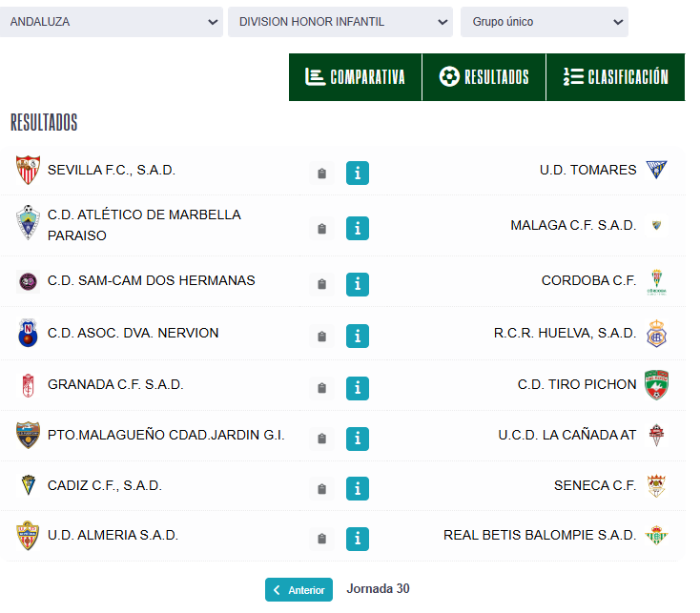Switch to the Comparativa tab
The image size is (700, 613).
pos(356,77)
